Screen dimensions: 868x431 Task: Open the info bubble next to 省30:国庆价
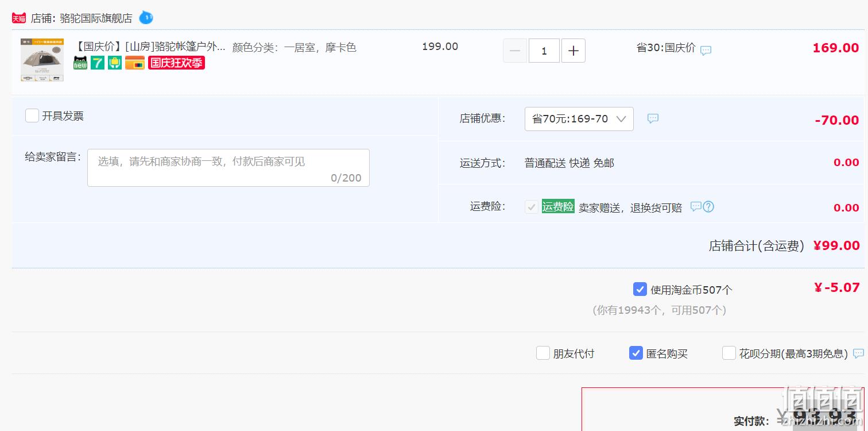(x=706, y=50)
